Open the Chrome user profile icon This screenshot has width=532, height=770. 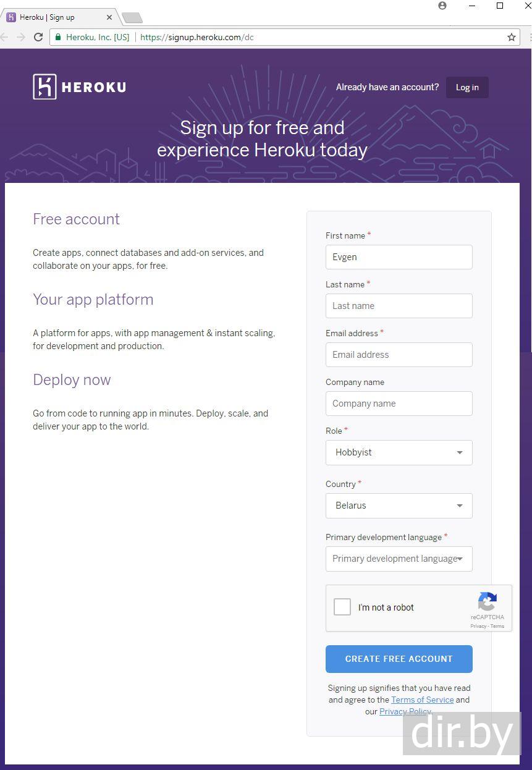[x=442, y=6]
